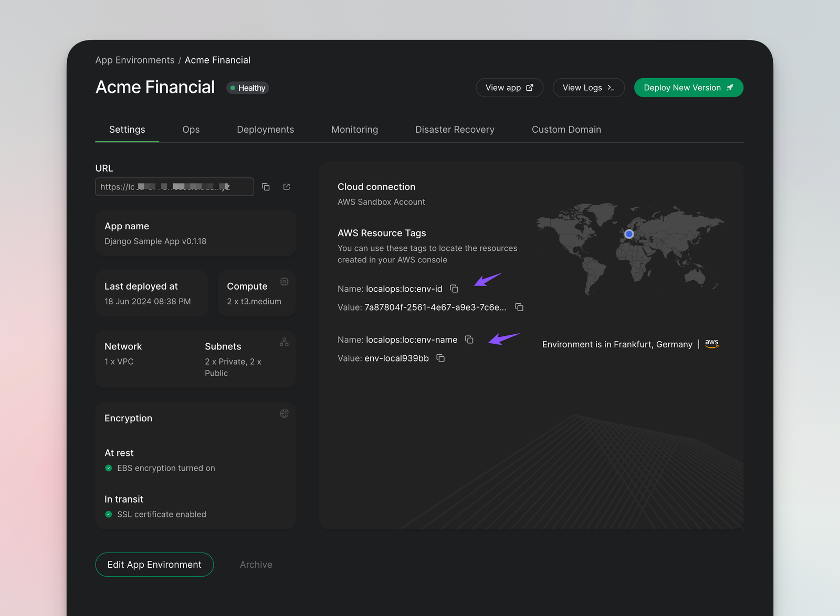Click the View app button
Screen dimensions: 840x616
509,88
